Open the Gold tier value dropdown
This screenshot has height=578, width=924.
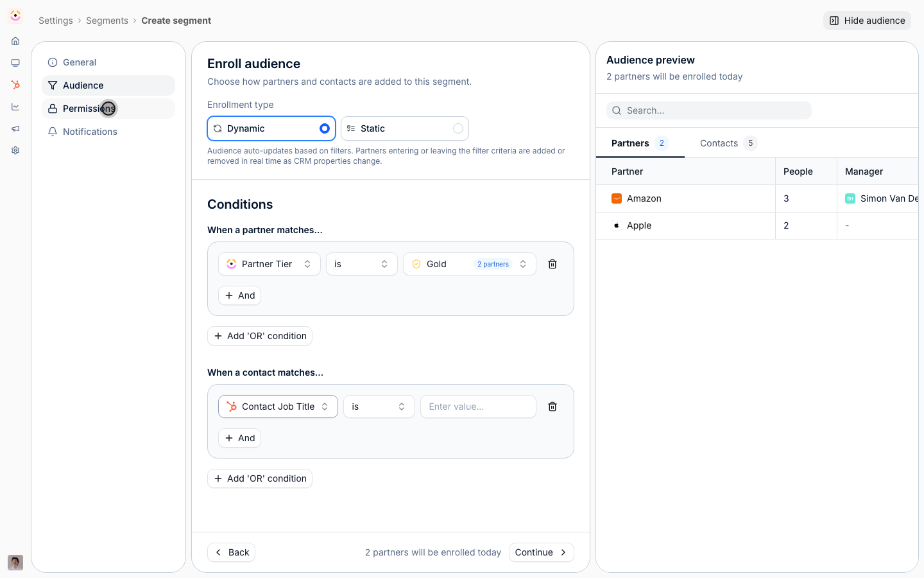(x=470, y=264)
